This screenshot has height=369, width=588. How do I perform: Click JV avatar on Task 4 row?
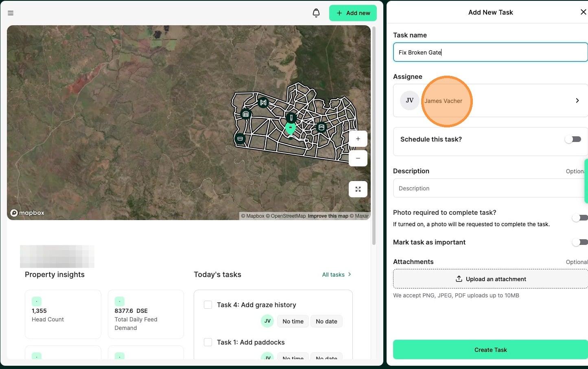(267, 321)
